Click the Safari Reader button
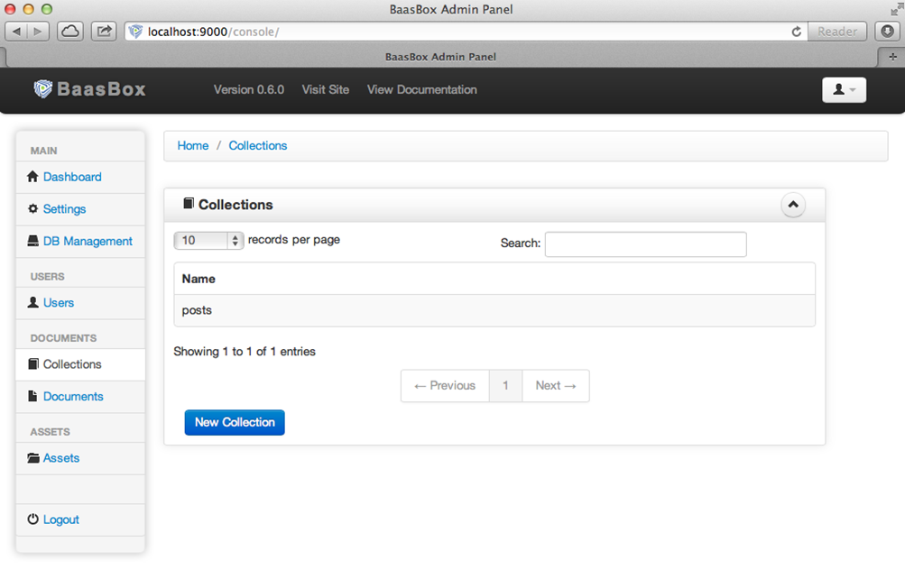The width and height of the screenshot is (905, 588). tap(837, 32)
